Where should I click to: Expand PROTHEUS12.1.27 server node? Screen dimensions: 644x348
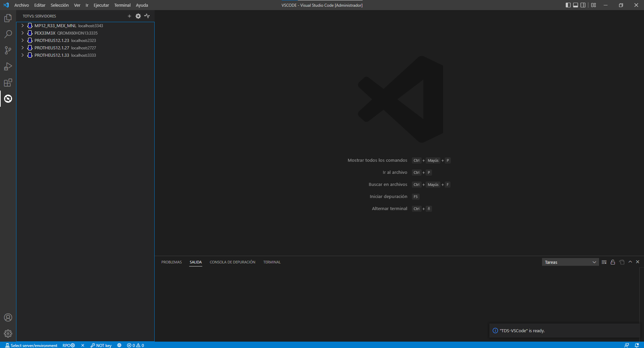22,48
